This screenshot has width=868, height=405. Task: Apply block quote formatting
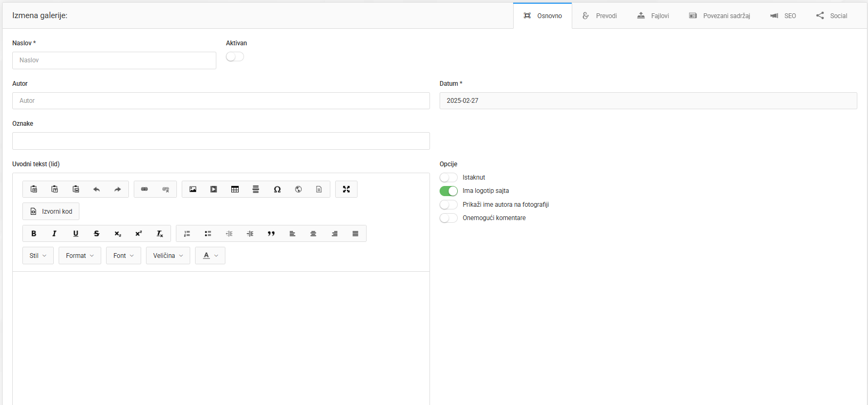tap(271, 233)
